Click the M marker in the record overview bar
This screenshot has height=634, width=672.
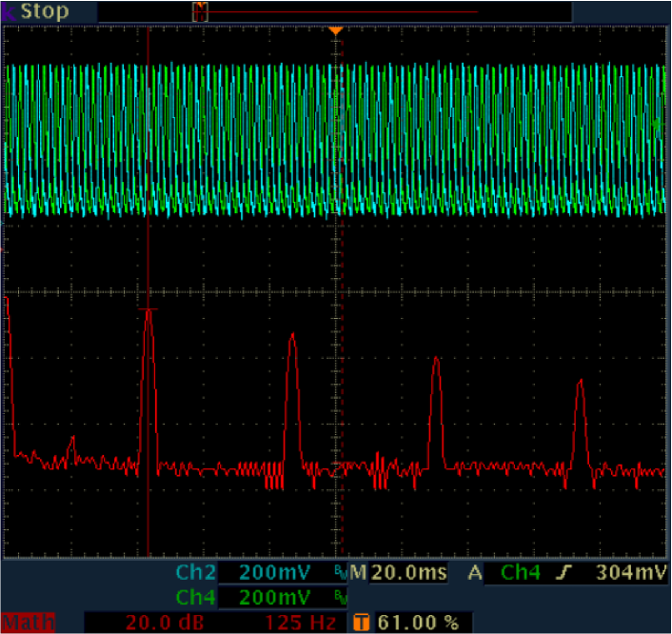(200, 11)
